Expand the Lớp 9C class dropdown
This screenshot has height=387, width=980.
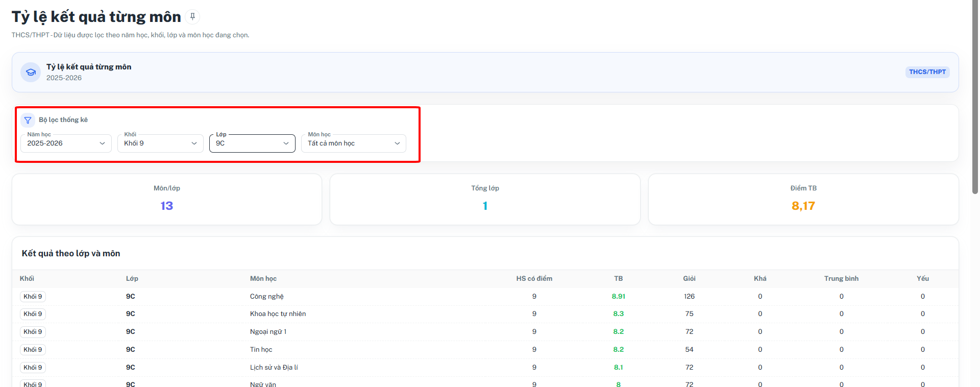pos(252,143)
